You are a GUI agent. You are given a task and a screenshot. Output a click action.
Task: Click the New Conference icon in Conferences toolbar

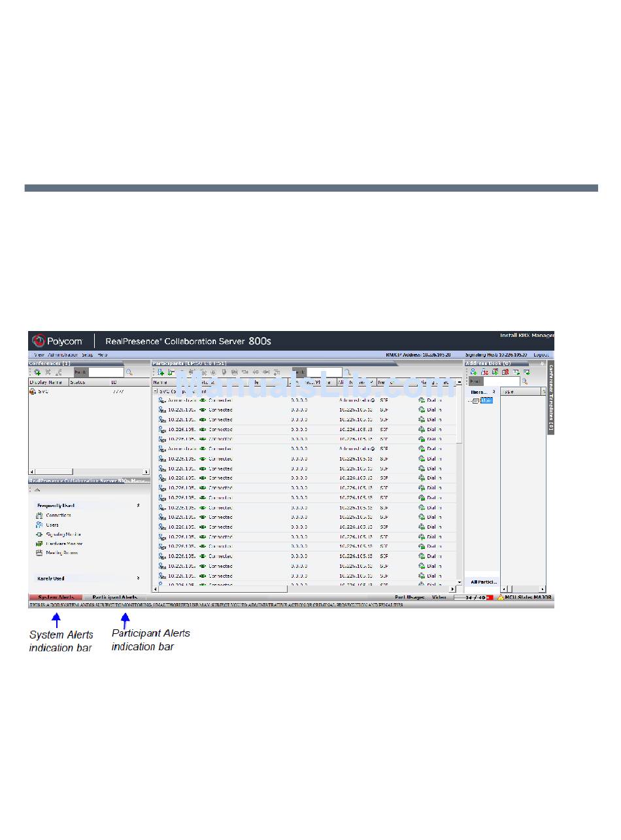click(37, 372)
